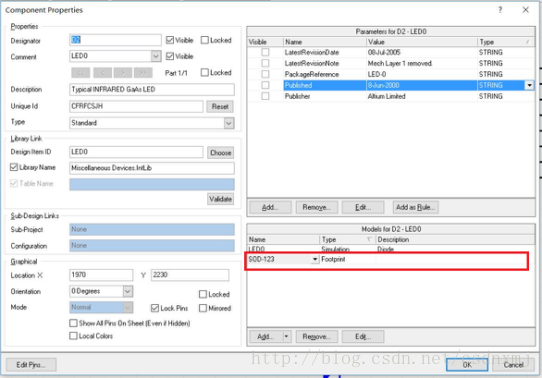This screenshot has width=542, height=378.
Task: Click the Unique Id field
Action: pos(136,106)
